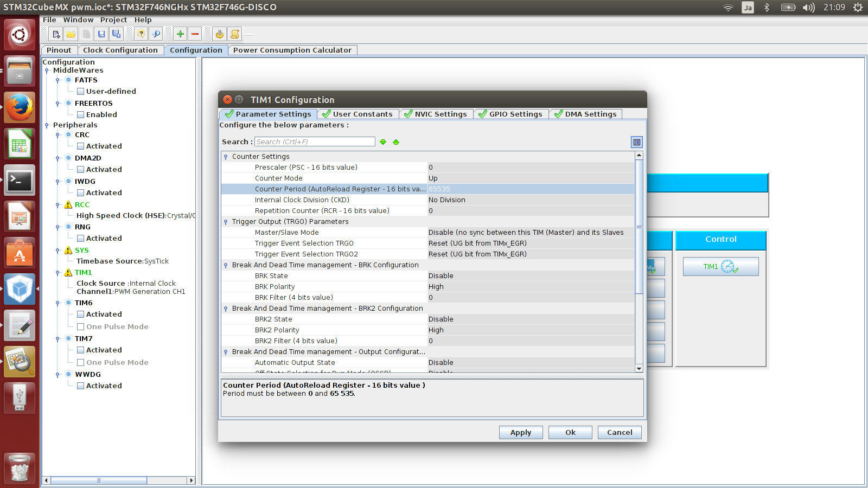The image size is (868, 488).
Task: Open the Clock Configuration tab
Action: 120,50
